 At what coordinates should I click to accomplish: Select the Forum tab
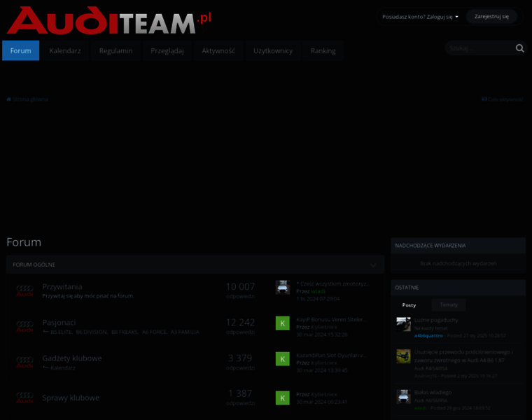pyautogui.click(x=21, y=50)
